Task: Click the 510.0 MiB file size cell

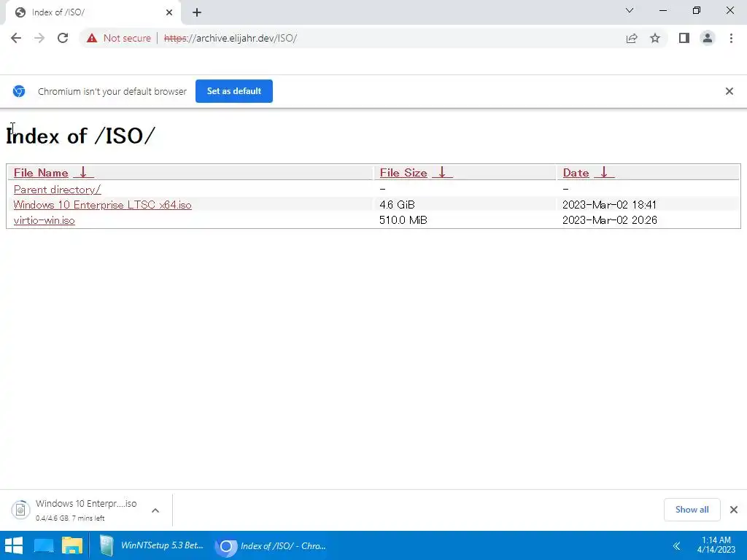Action: click(x=403, y=220)
